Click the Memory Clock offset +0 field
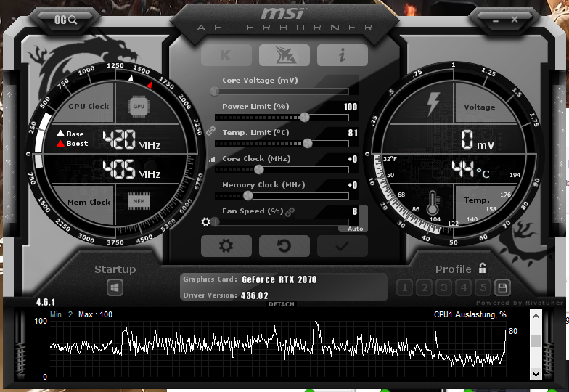This screenshot has width=569, height=392. tap(353, 185)
